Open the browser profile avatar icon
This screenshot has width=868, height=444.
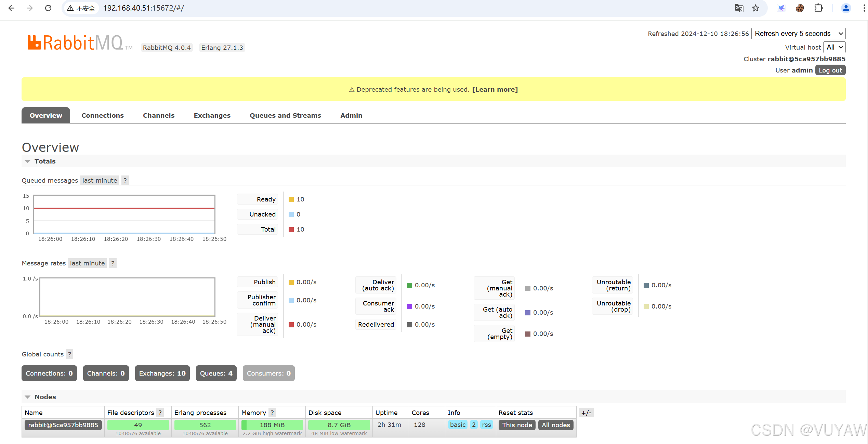point(846,8)
